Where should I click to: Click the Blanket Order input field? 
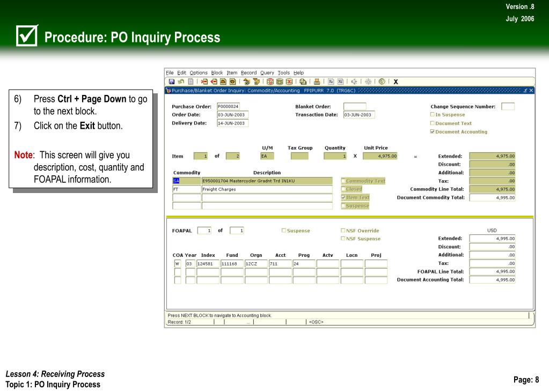[x=354, y=107]
